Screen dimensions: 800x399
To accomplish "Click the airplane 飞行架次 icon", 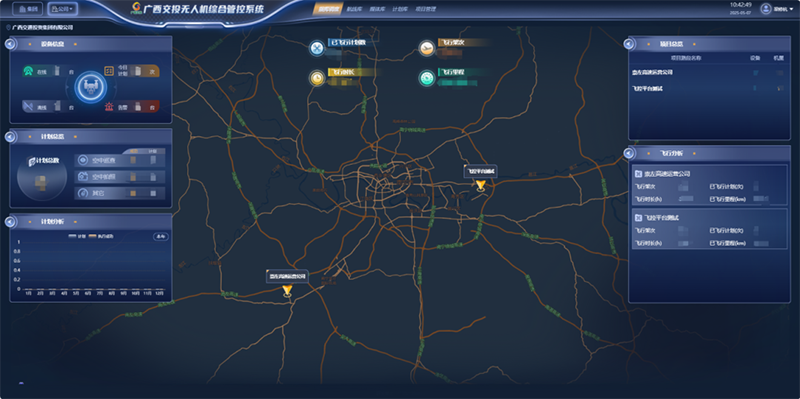I will (427, 48).
